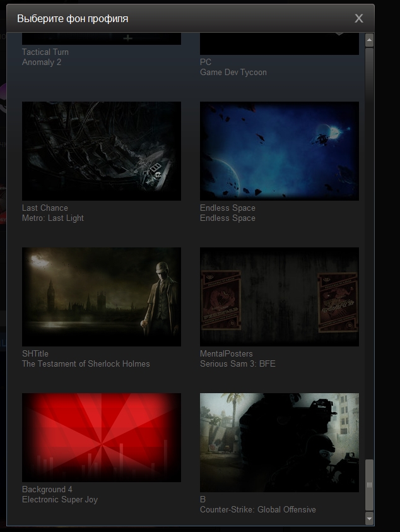Click the 'Anomaly 2' game name

click(x=42, y=62)
